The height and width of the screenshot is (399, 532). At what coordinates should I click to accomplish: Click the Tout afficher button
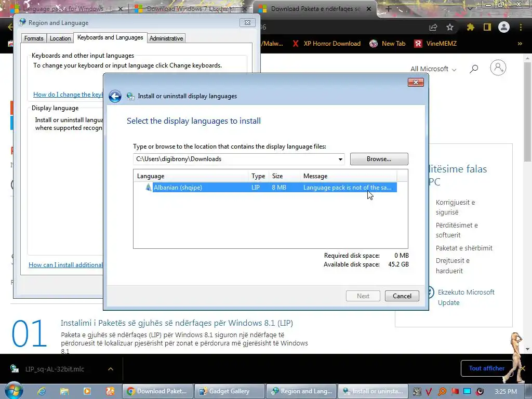point(486,368)
